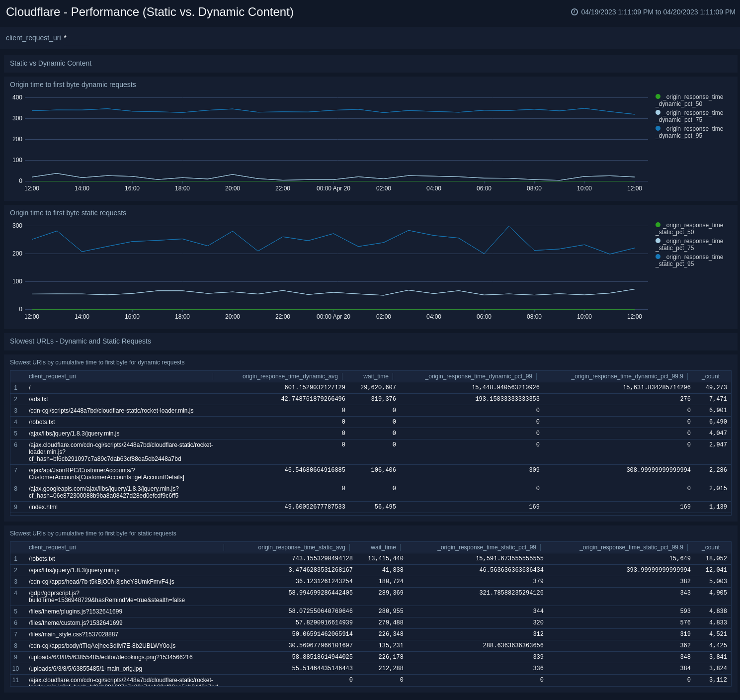The width and height of the screenshot is (740, 700).
Task: Click the gray _origin_response_time_static_pct_75 legend marker
Action: point(657,241)
